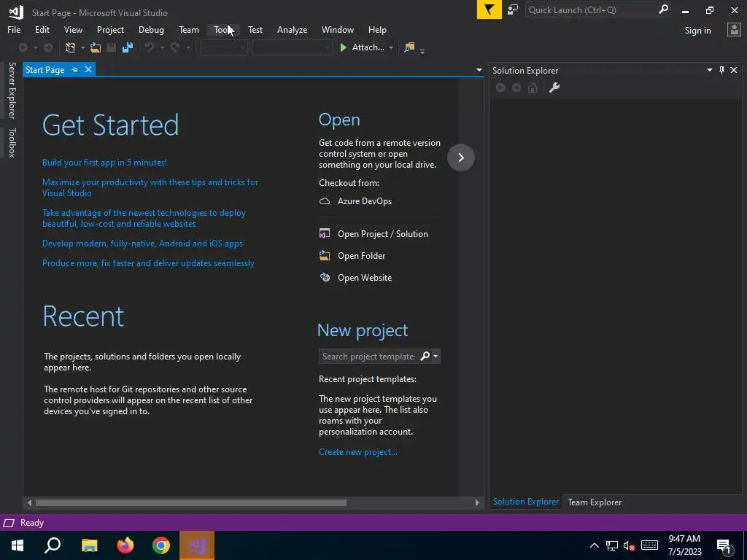Click the scrollbar right arrow on Start Page

(x=477, y=502)
